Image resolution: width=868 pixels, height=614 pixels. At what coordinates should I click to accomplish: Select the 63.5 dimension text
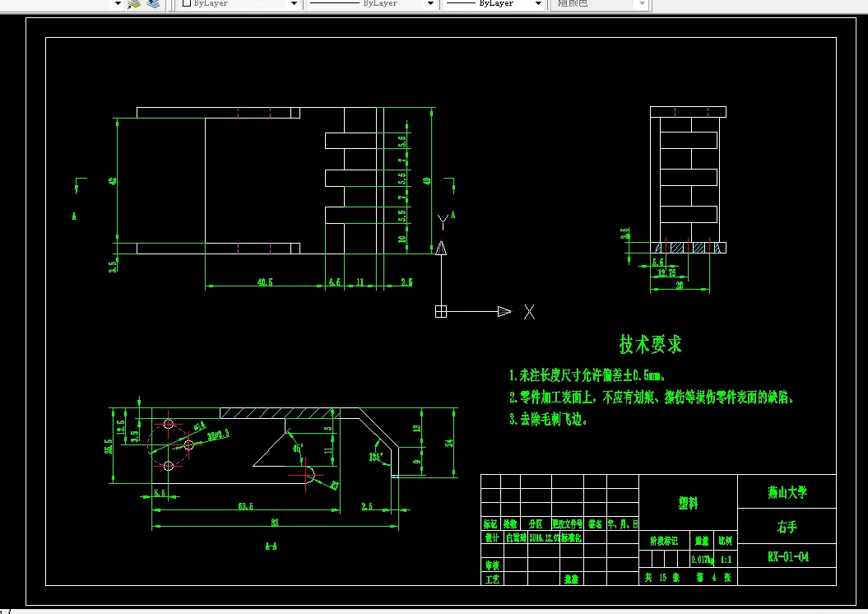[x=246, y=506]
